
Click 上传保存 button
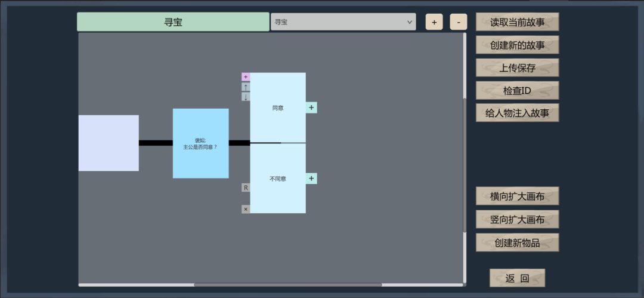(x=517, y=67)
